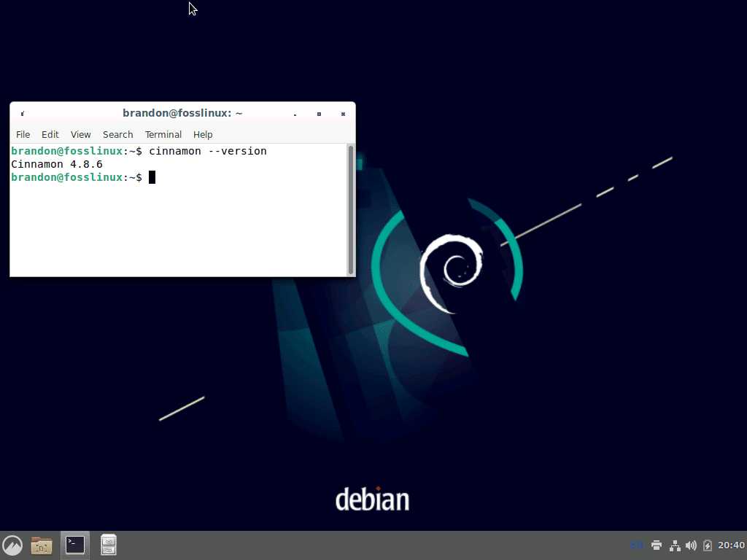
Task: Show the calendar from the 20:40 clock
Action: pyautogui.click(x=731, y=545)
